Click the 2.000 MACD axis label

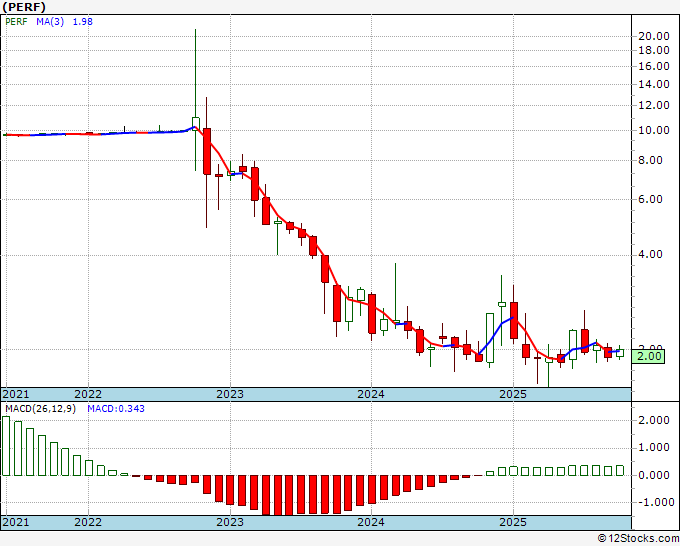click(654, 421)
